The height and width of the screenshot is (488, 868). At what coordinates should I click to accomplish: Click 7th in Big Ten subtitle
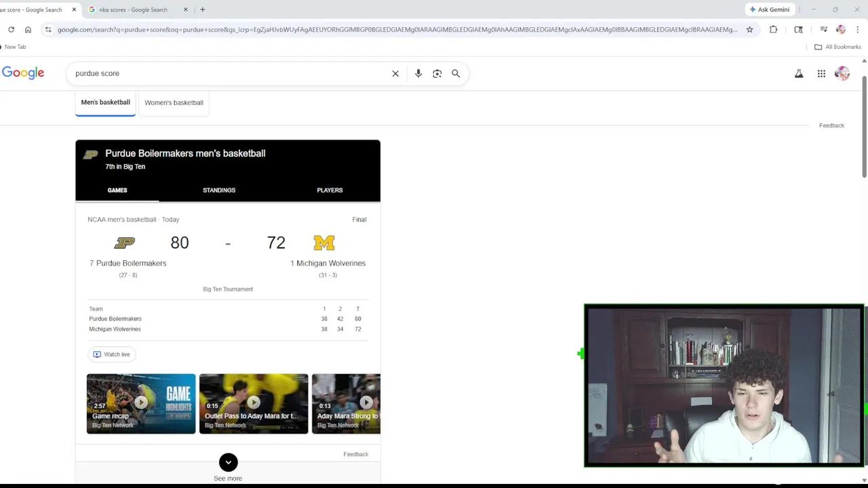(125, 167)
